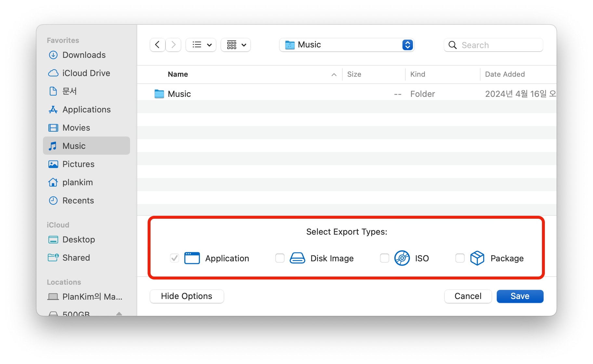Image resolution: width=593 pixels, height=364 pixels.
Task: Enable the ISO export checkbox
Action: 385,258
